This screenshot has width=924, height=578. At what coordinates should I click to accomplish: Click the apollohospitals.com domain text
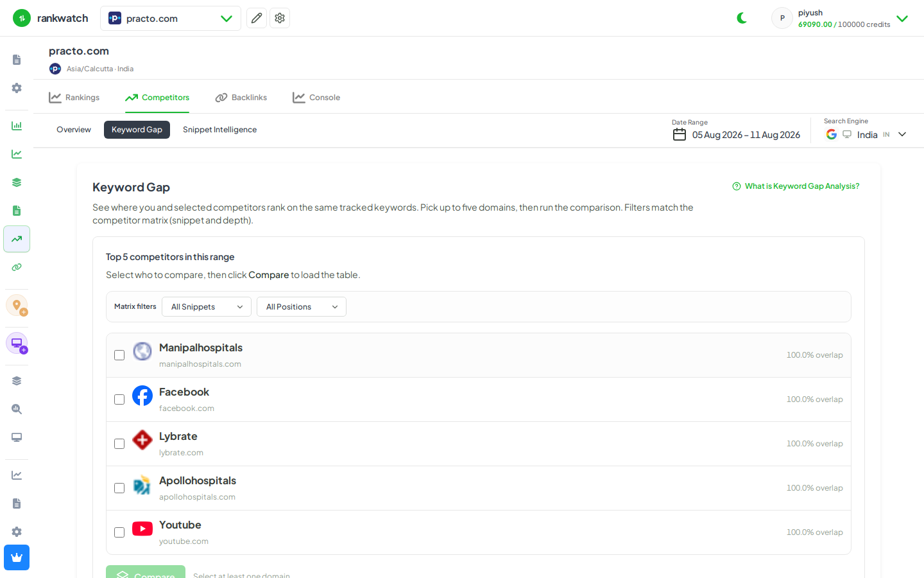tap(197, 497)
